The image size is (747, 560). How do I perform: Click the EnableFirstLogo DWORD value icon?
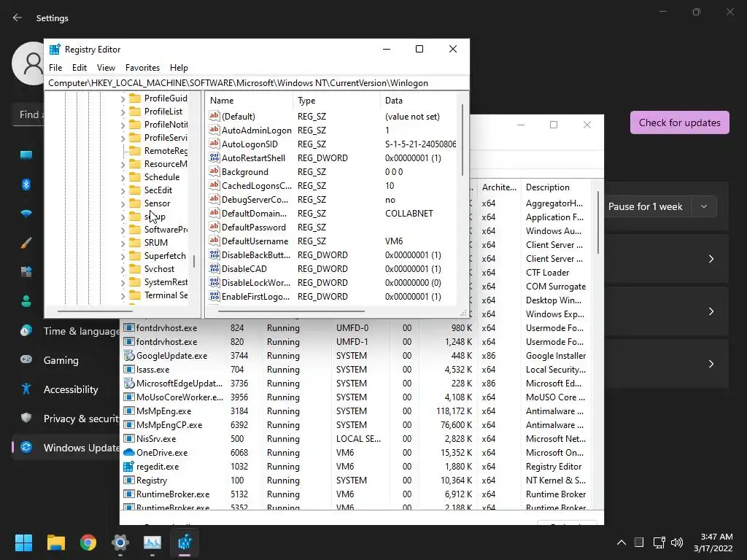pyautogui.click(x=214, y=296)
